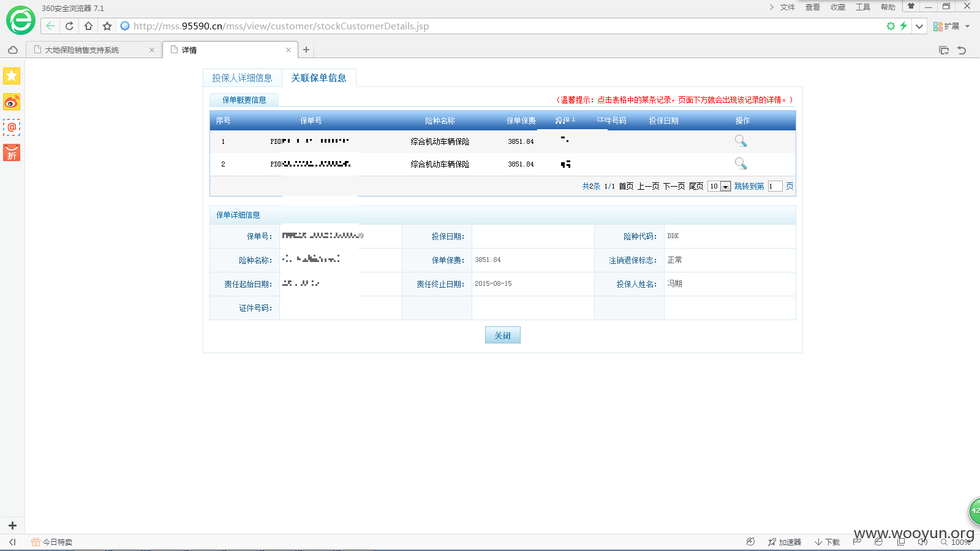Switch to the 投保人详细信息 tab
The height and width of the screenshot is (551, 980).
click(x=242, y=78)
